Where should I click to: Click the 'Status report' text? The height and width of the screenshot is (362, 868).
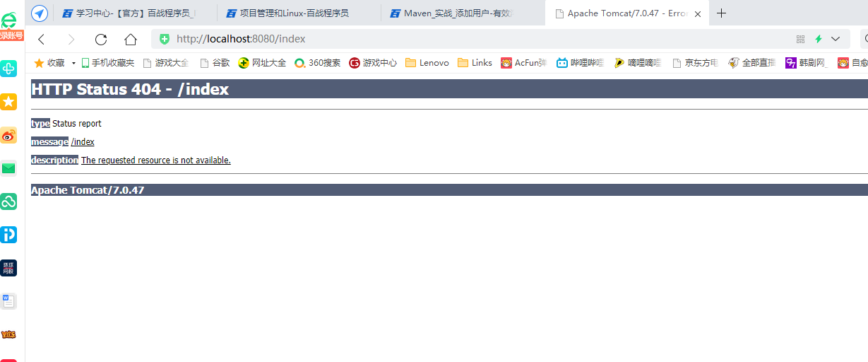click(x=77, y=123)
